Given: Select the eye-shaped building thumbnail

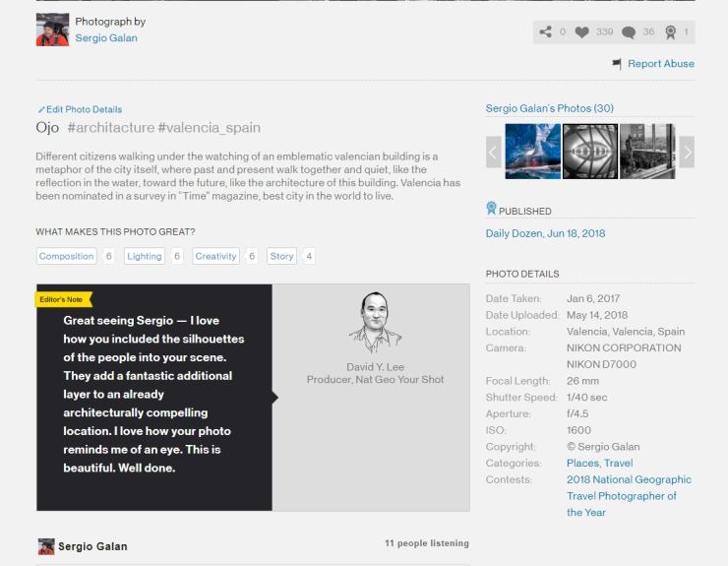Looking at the screenshot, I should pyautogui.click(x=590, y=152).
